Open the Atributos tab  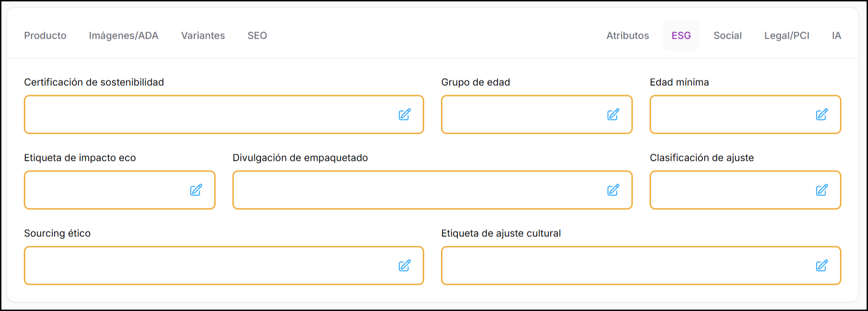(x=628, y=35)
